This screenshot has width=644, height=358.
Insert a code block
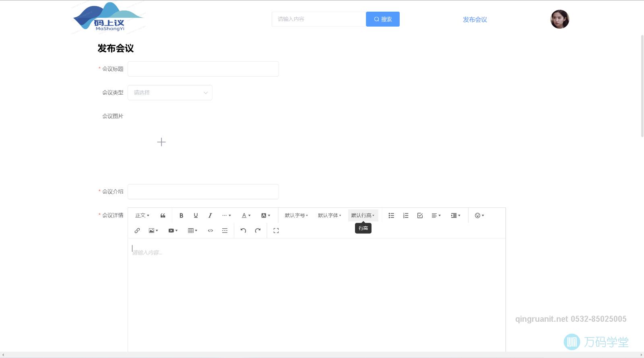(211, 231)
